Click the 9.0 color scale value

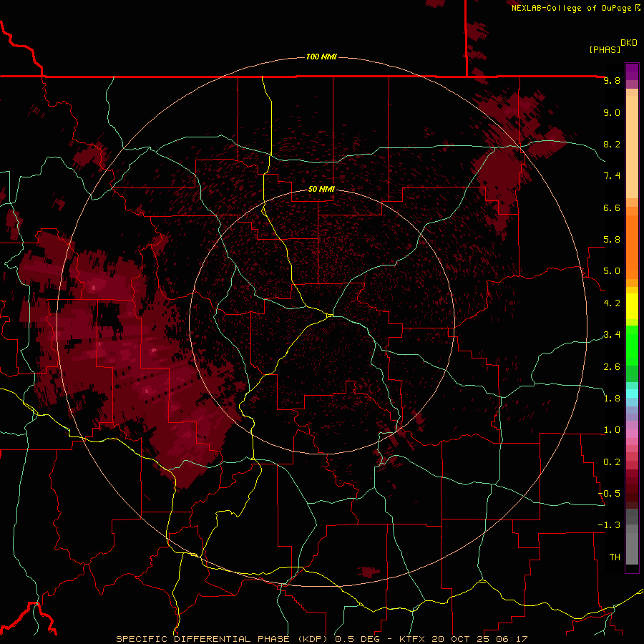(612, 112)
